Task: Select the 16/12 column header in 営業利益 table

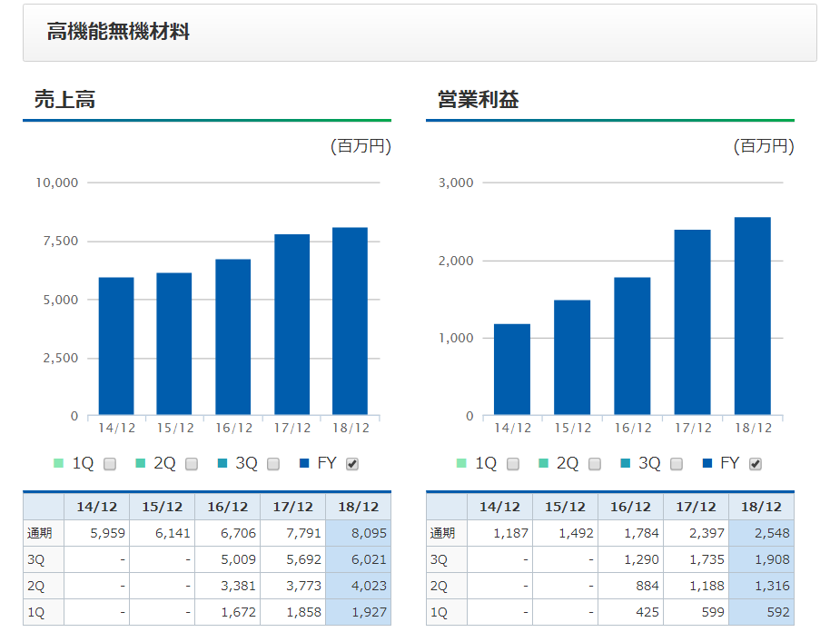Action: click(x=630, y=507)
